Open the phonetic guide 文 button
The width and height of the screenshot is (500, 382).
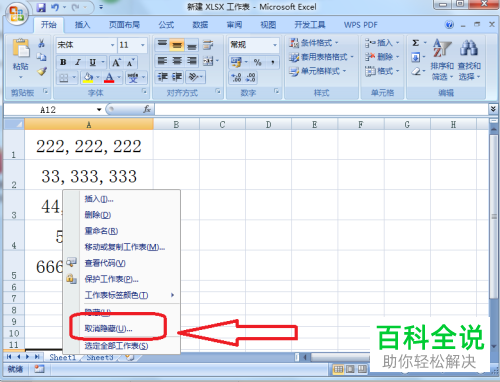coord(133,78)
